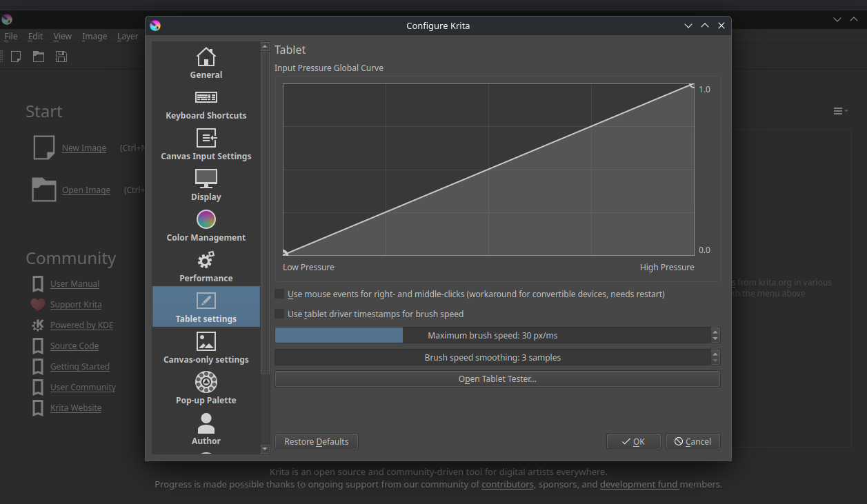This screenshot has width=867, height=504.
Task: Click the settings list scrollbar thumb
Action: click(x=265, y=212)
